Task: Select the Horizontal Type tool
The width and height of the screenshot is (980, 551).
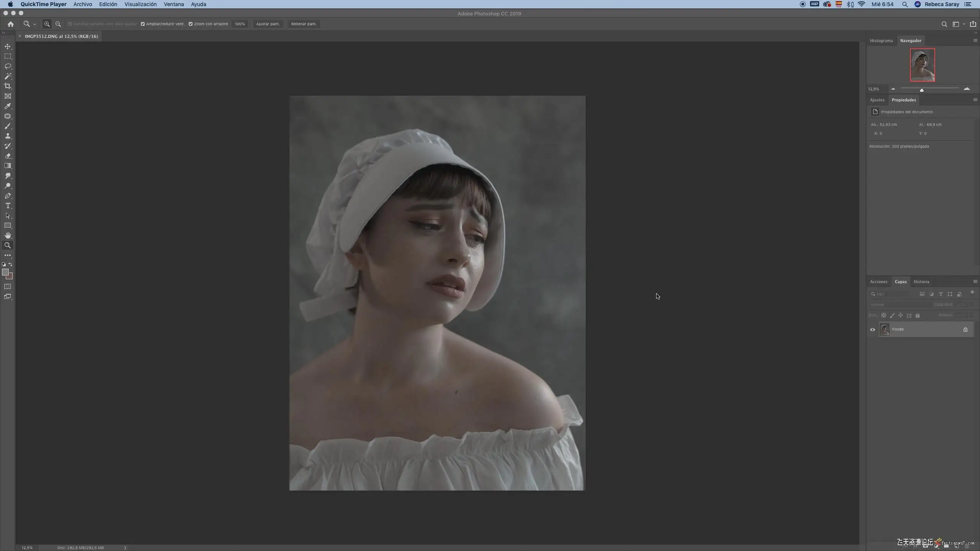Action: (8, 206)
